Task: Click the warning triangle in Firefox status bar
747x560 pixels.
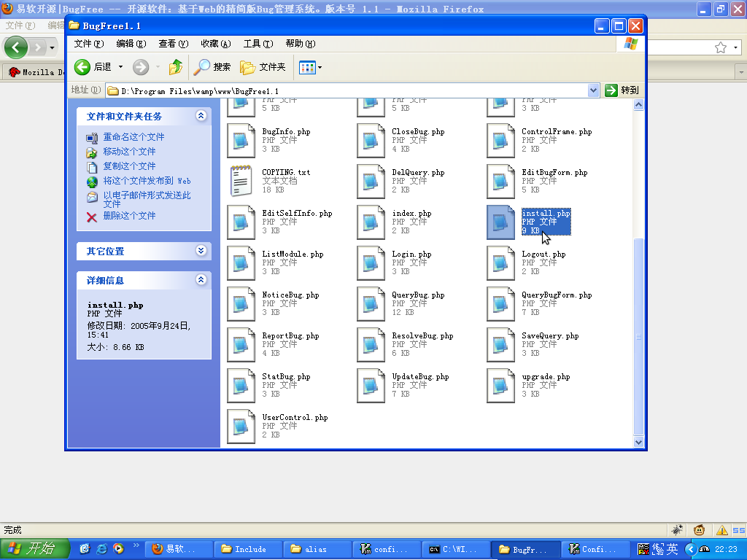Action: [x=721, y=530]
